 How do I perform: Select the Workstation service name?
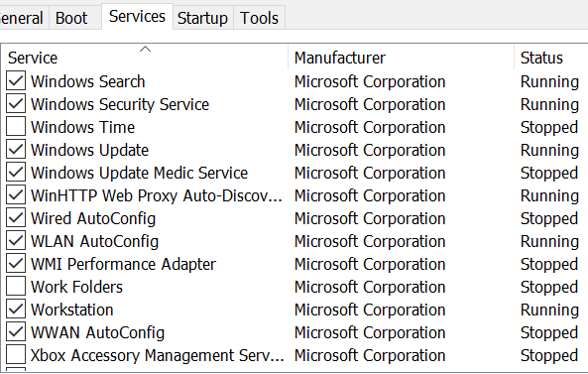click(72, 310)
